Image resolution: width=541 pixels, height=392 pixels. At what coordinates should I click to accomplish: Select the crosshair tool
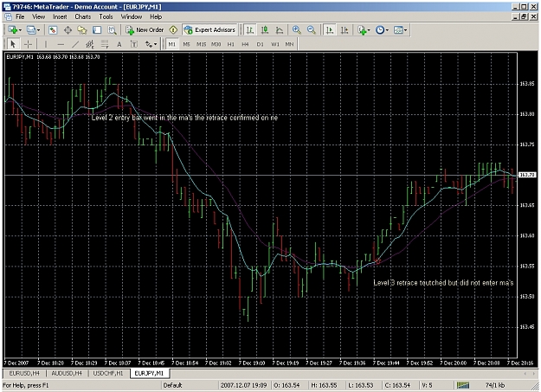[28, 44]
